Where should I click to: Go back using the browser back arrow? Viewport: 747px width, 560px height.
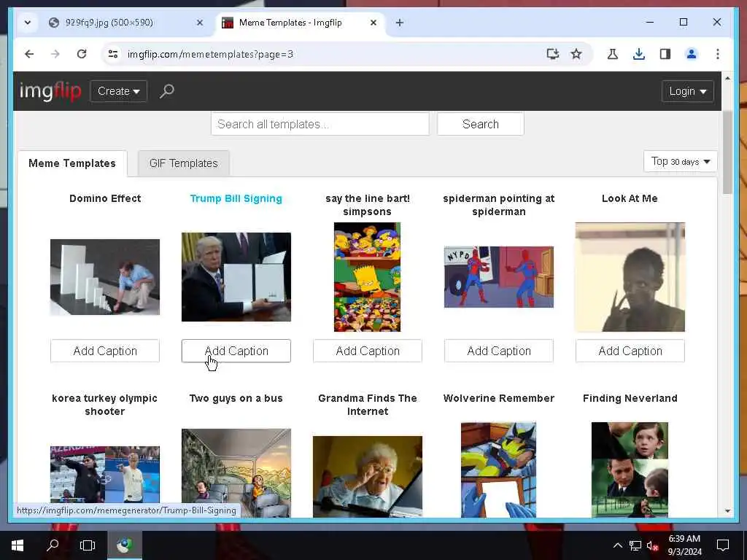29,54
